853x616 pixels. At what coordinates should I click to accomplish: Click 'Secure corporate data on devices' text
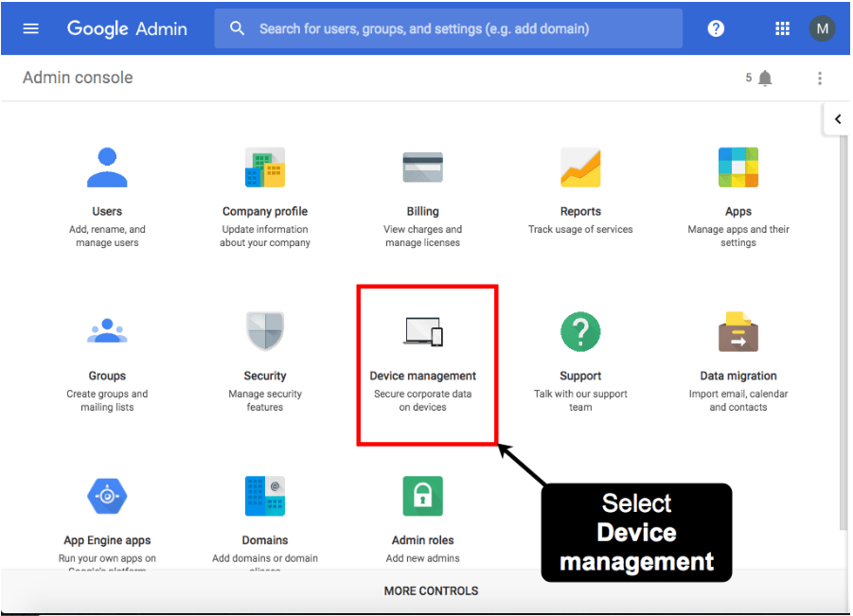(422, 400)
